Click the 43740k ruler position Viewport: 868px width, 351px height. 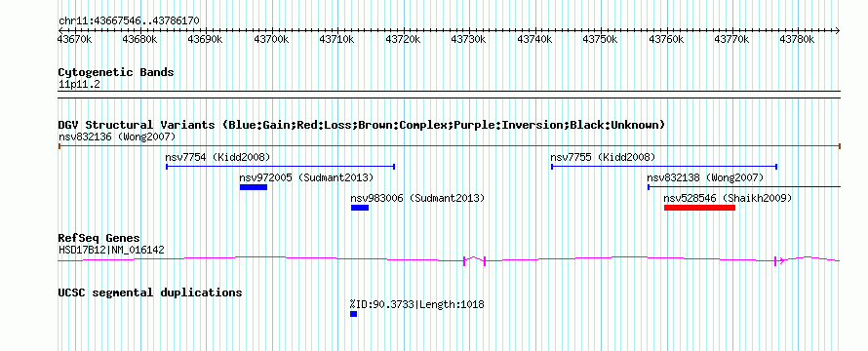point(534,39)
